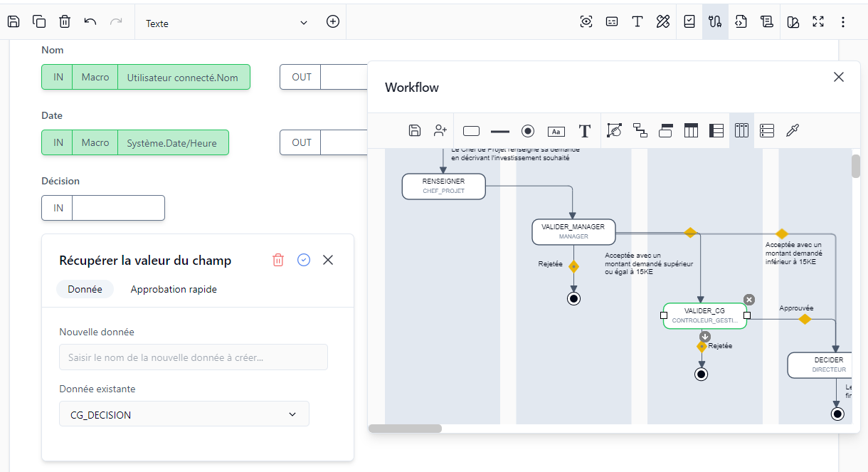Click the fullscreen expand icon

(818, 22)
